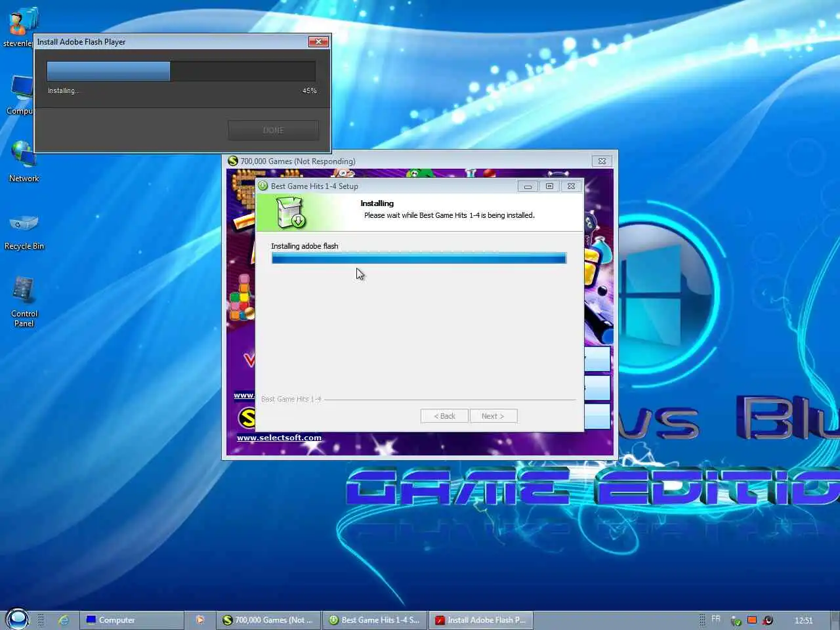Click the Best Game Hits Setup title icon
The height and width of the screenshot is (630, 840).
pos(263,186)
